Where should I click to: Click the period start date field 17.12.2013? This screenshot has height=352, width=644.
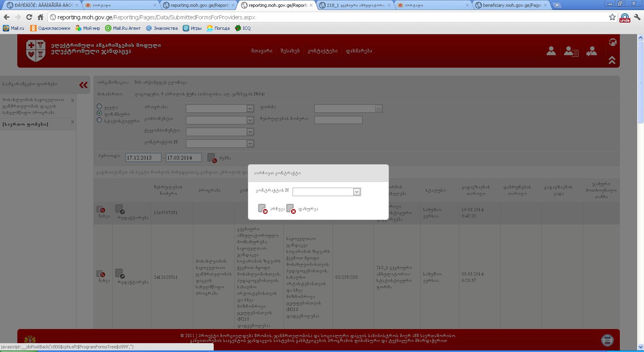click(x=143, y=158)
